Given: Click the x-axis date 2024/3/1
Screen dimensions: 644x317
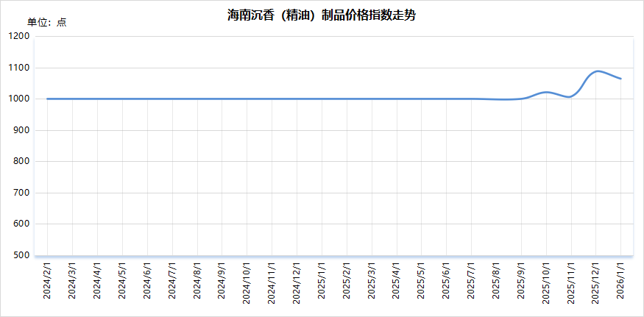Looking at the screenshot, I should coord(72,280).
